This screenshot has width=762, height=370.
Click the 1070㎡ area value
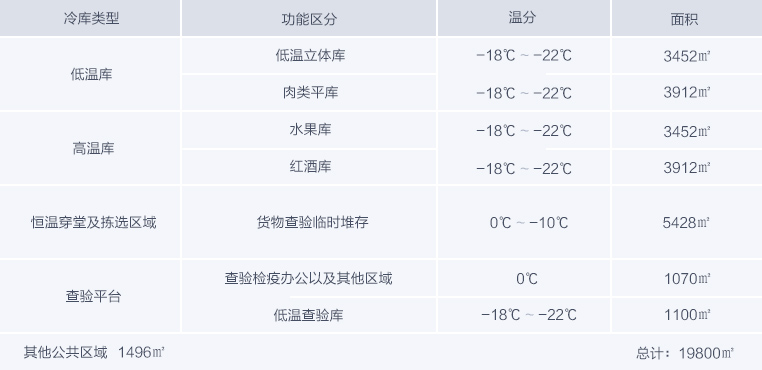pyautogui.click(x=687, y=279)
